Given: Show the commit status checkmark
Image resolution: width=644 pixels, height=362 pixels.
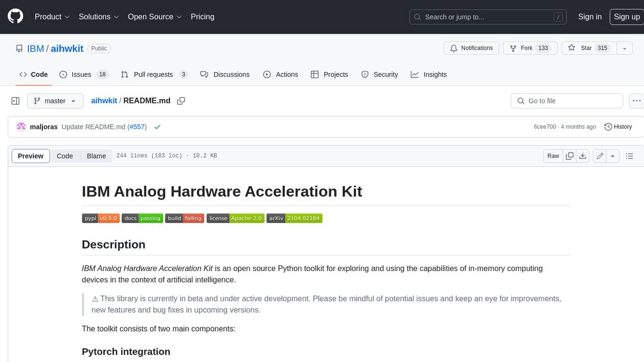Looking at the screenshot, I should coord(157,127).
